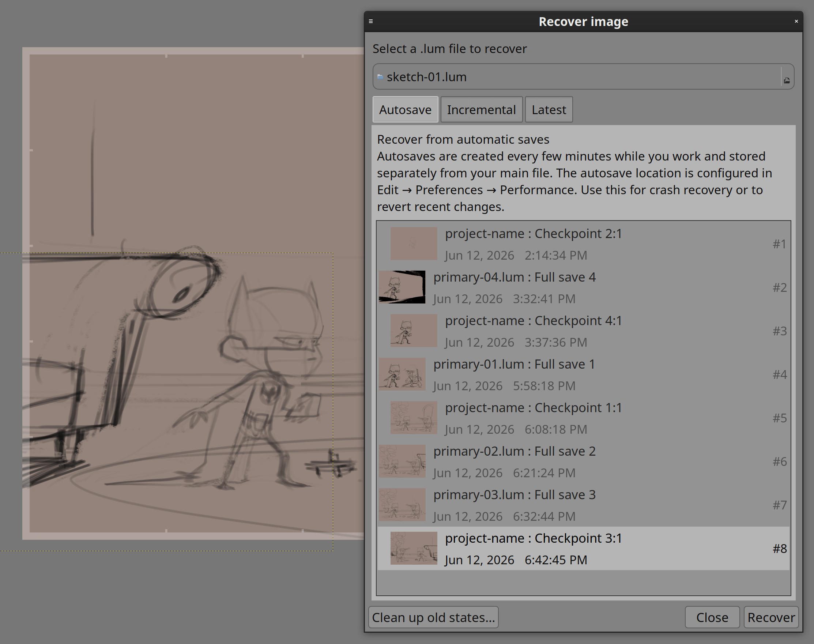Click the timestamp "6:42:45 PM"
This screenshot has width=814, height=644.
coord(556,560)
